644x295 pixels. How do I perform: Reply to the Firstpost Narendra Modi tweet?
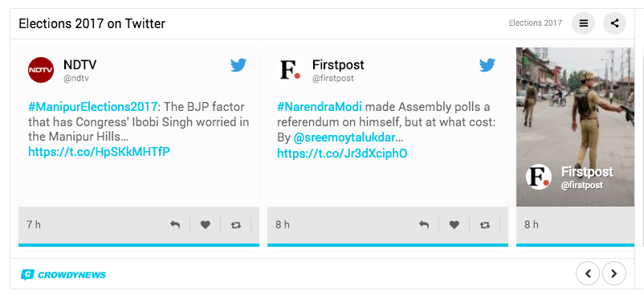(424, 225)
